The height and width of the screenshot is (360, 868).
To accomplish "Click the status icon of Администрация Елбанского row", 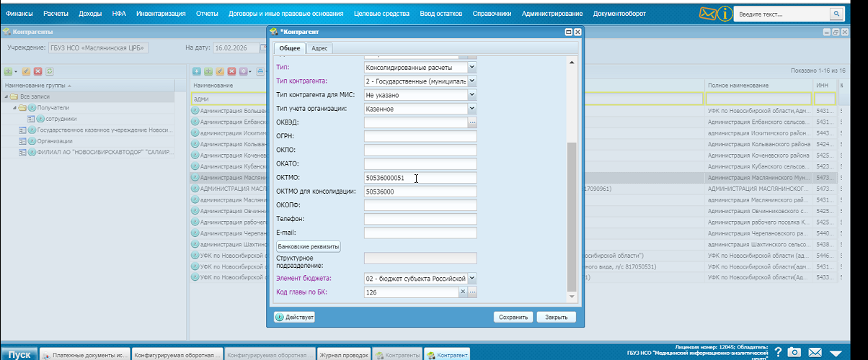I will click(x=195, y=122).
